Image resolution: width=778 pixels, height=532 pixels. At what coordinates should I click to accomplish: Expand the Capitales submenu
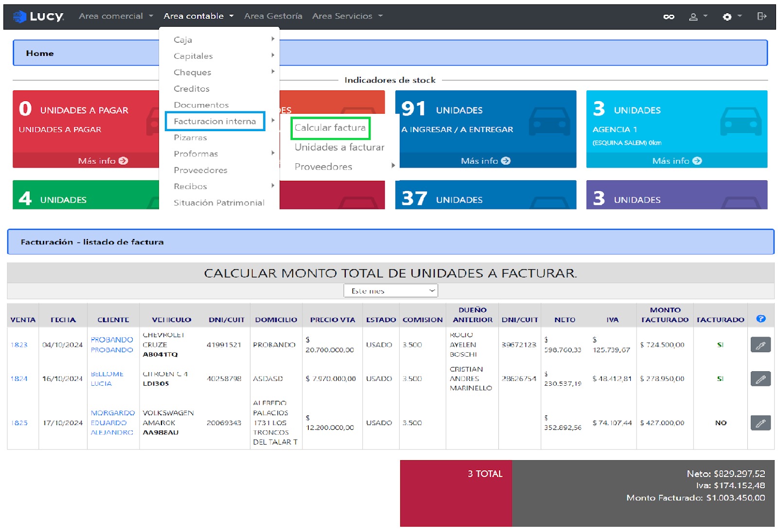219,56
